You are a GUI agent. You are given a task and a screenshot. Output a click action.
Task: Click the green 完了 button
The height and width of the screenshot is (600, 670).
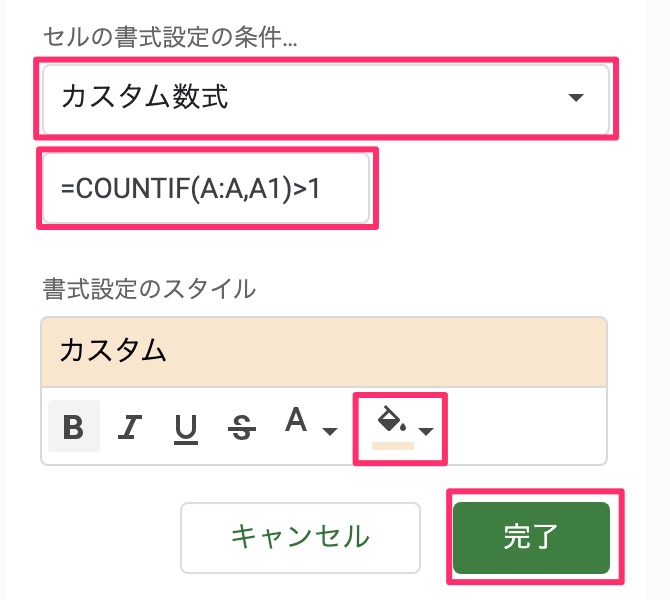pos(531,538)
